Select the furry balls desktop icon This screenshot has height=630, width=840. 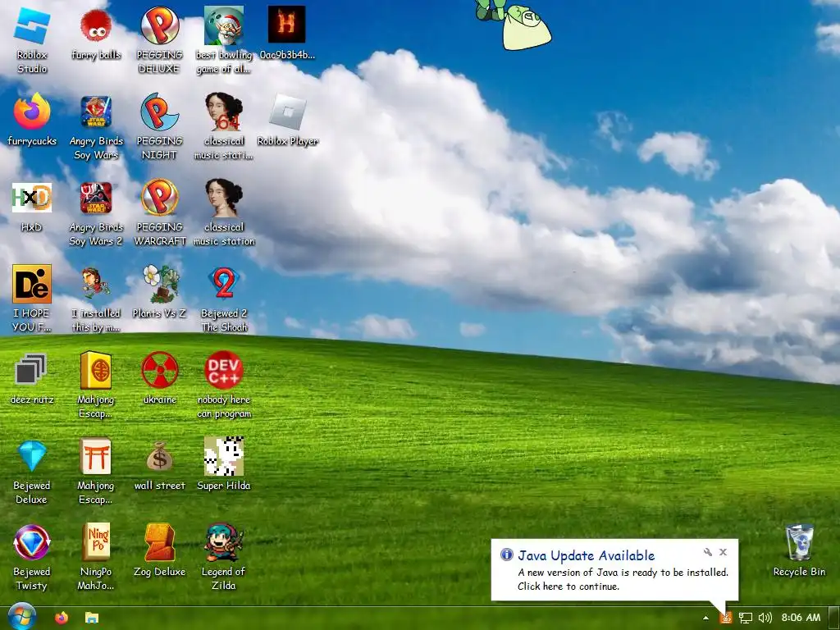(x=96, y=34)
